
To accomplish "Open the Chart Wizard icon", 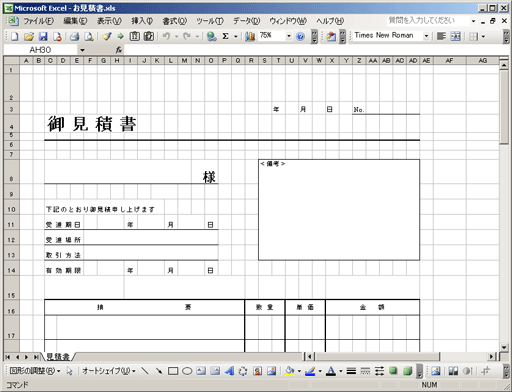I will click(250, 36).
